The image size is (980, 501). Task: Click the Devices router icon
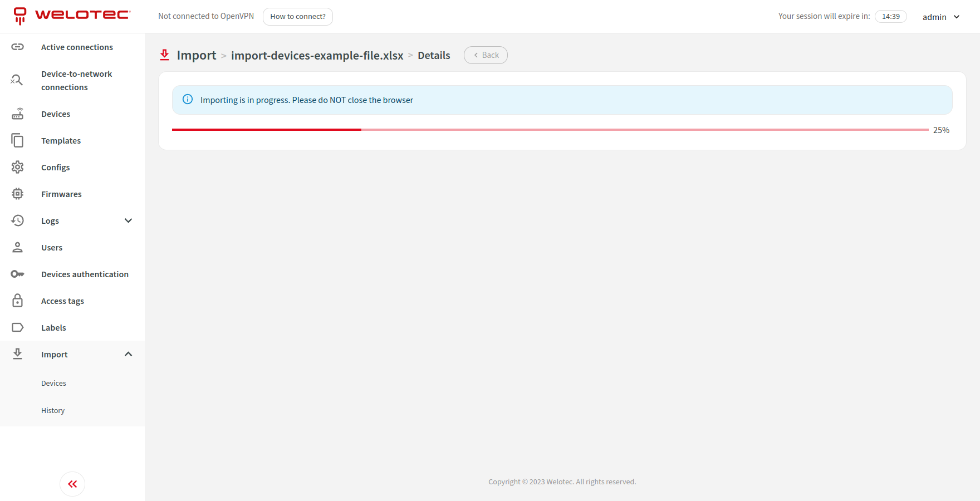click(18, 114)
